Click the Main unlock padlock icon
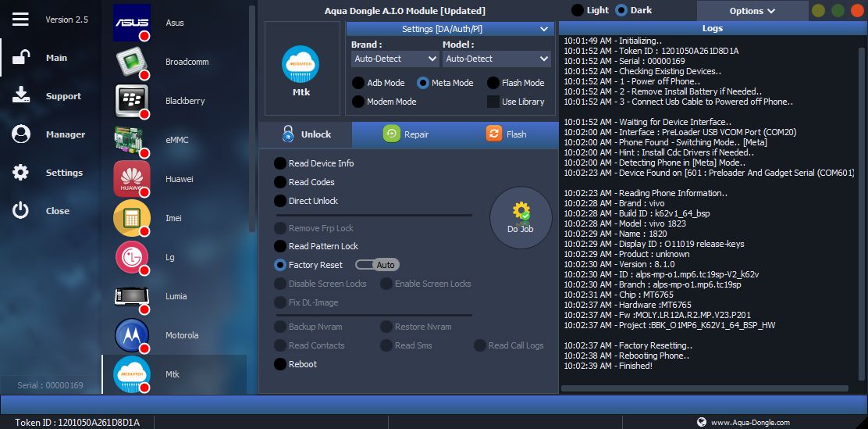This screenshot has height=429, width=868. coord(21,58)
